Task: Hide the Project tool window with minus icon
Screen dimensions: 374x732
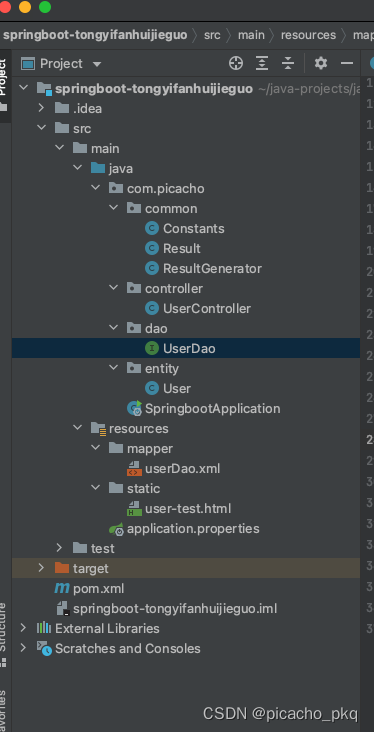Action: click(x=347, y=63)
